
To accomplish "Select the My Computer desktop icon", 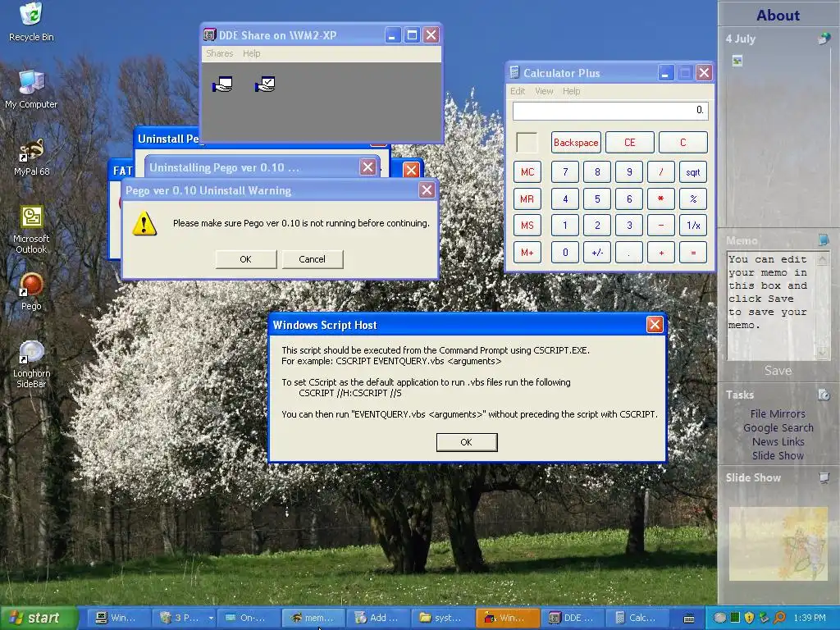I will point(31,89).
